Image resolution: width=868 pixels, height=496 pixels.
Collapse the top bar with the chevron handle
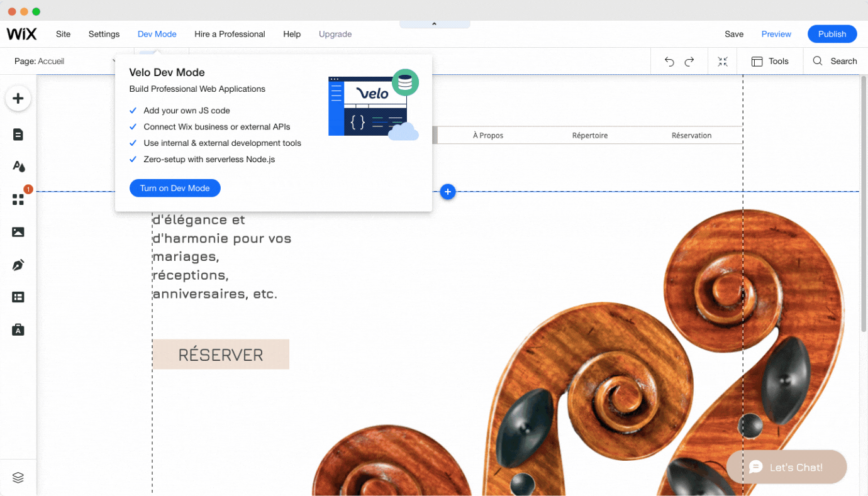(x=434, y=24)
